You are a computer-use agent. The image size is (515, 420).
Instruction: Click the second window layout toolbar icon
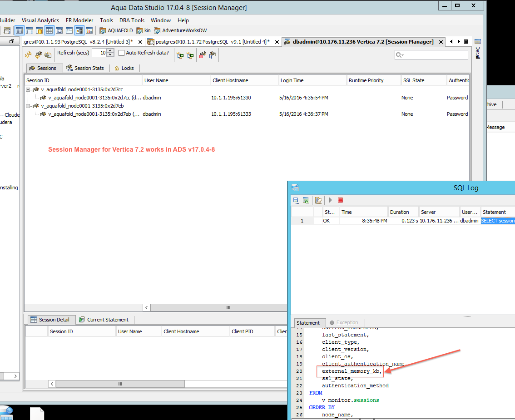[29, 31]
